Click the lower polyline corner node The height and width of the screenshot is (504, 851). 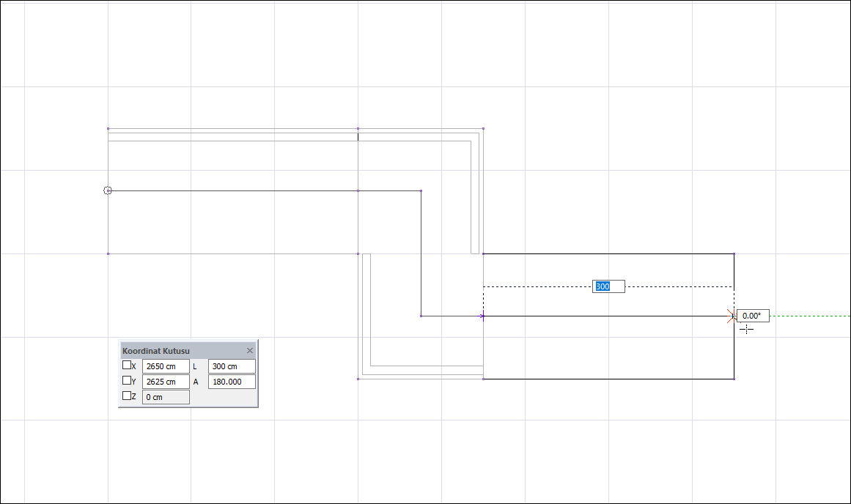tap(421, 316)
